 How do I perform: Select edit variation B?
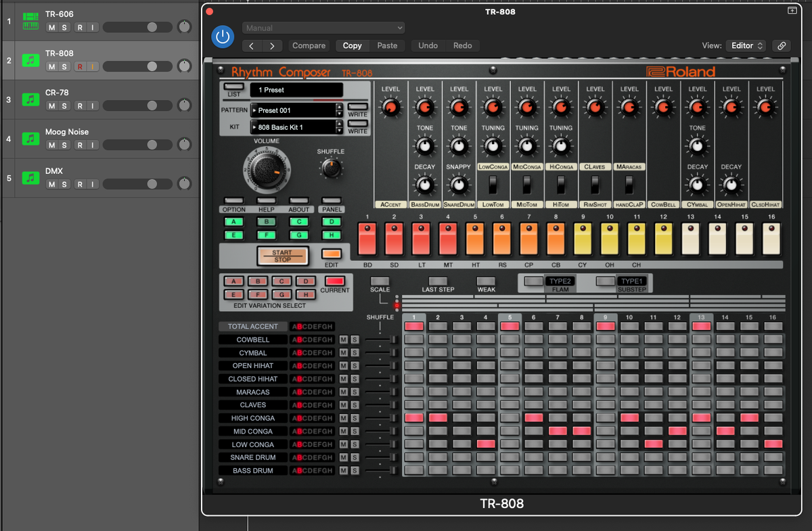(x=257, y=280)
